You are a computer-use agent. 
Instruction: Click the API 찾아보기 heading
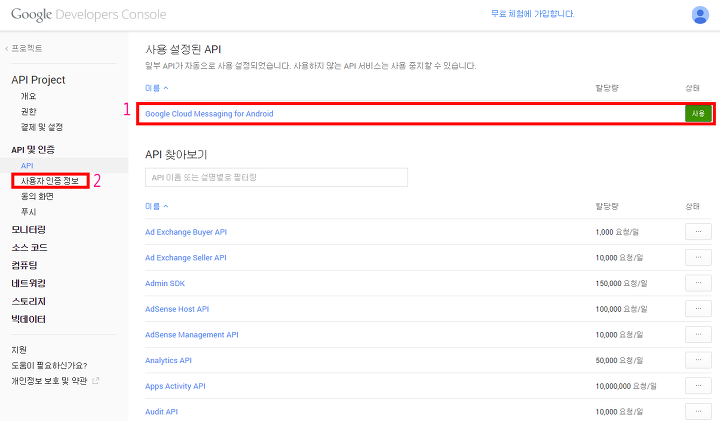[176, 154]
